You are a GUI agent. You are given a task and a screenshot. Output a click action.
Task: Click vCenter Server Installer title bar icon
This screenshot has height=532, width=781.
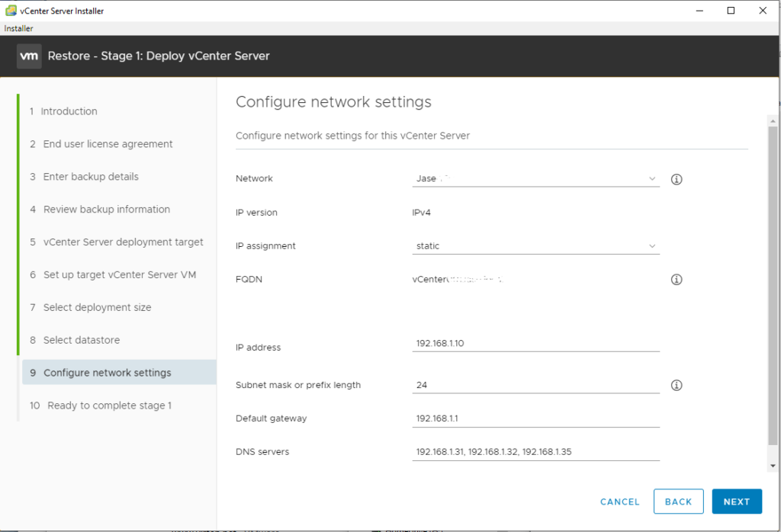click(x=11, y=11)
